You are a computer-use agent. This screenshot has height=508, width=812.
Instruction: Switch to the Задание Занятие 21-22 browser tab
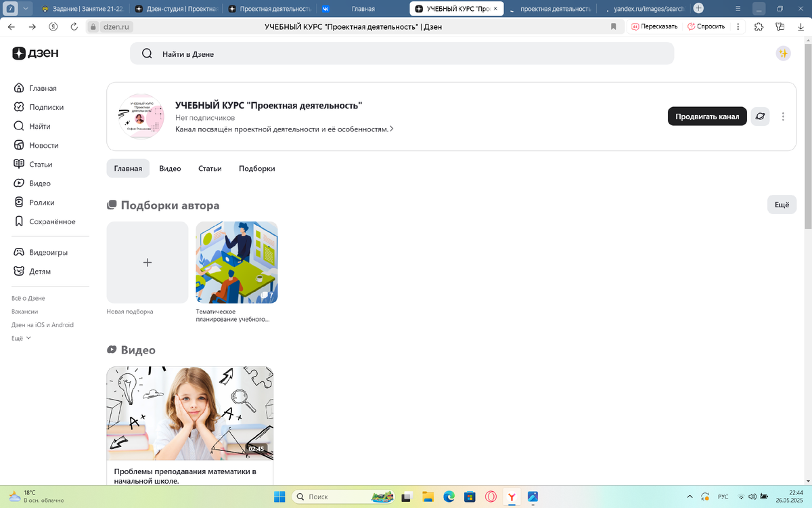81,9
